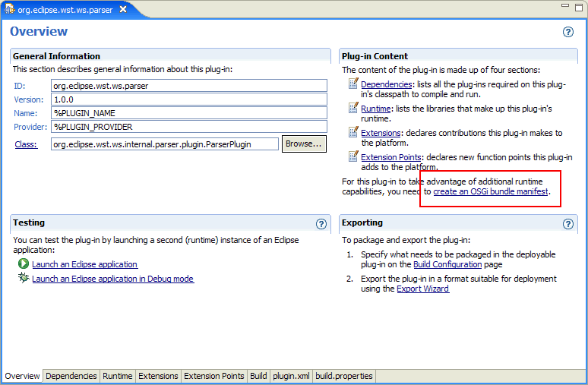
Task: Open the create an OSGi bundle manifest link
Action: 491,192
